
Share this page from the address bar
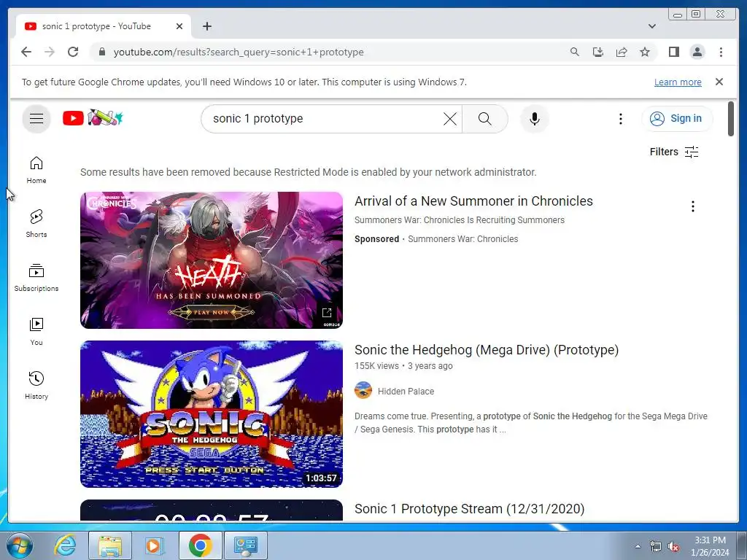(622, 52)
